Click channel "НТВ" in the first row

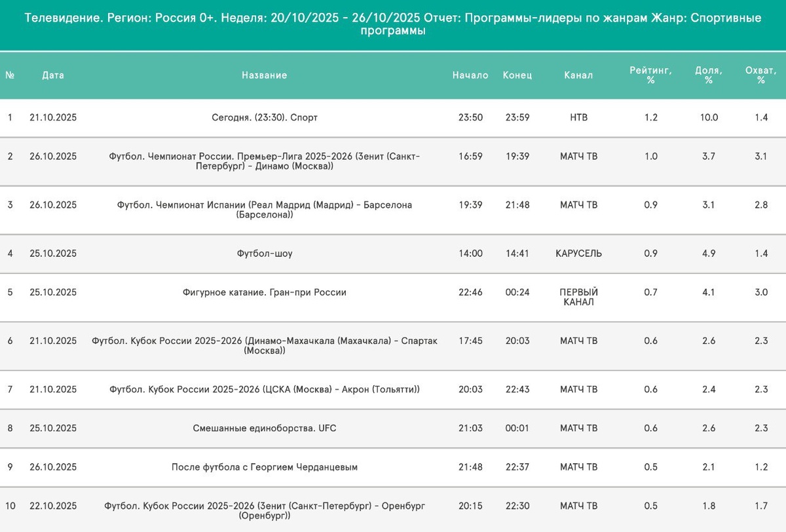579,118
